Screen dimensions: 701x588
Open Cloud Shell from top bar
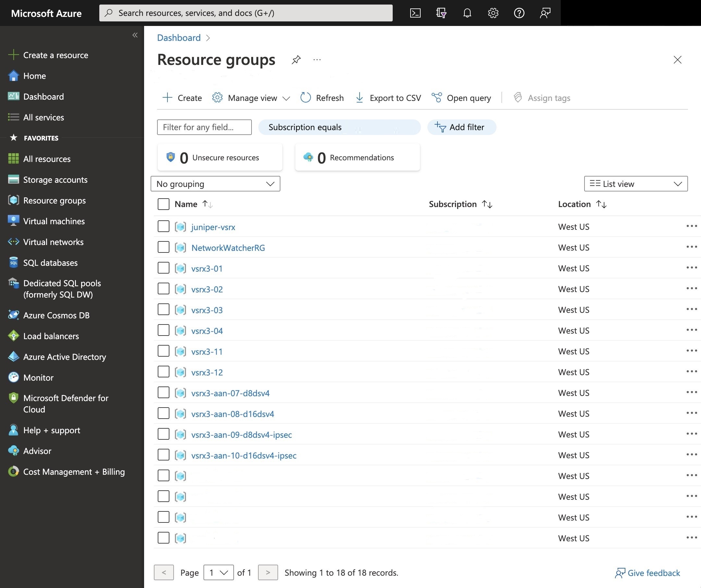point(415,13)
